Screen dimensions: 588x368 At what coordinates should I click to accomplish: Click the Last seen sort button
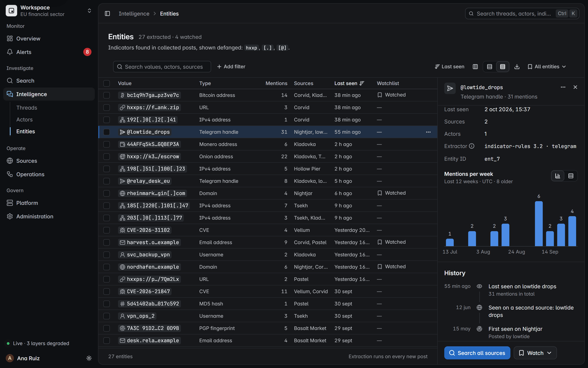click(450, 67)
